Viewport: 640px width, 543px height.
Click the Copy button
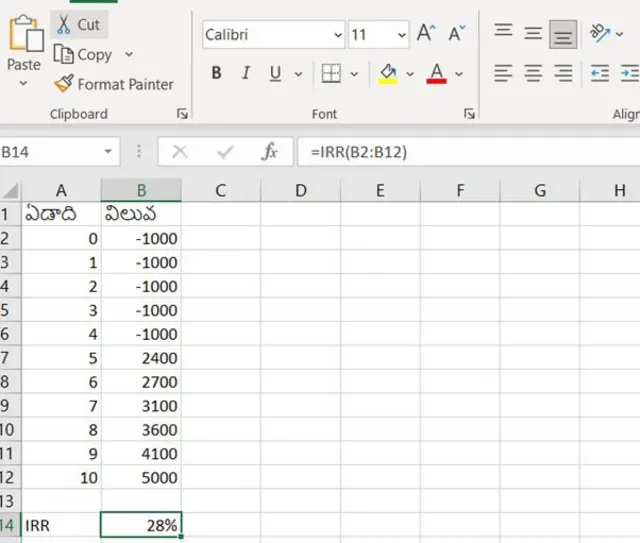tap(83, 54)
